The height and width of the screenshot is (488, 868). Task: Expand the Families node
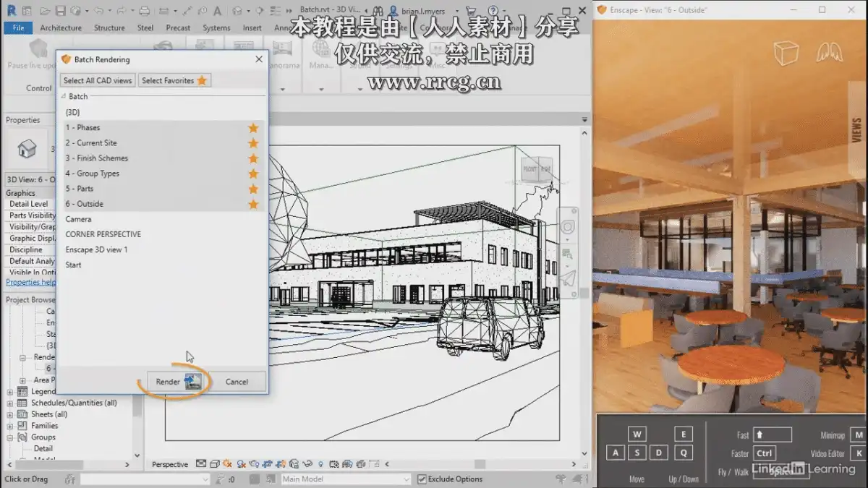click(x=10, y=427)
